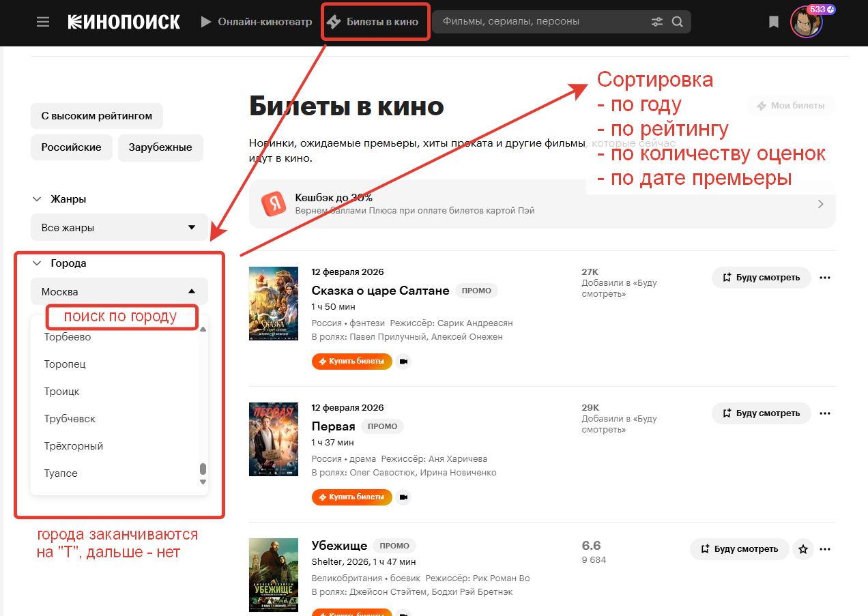Collapse the 'Москва' city dropdown
Screen dimensions: 868x616
[119, 292]
